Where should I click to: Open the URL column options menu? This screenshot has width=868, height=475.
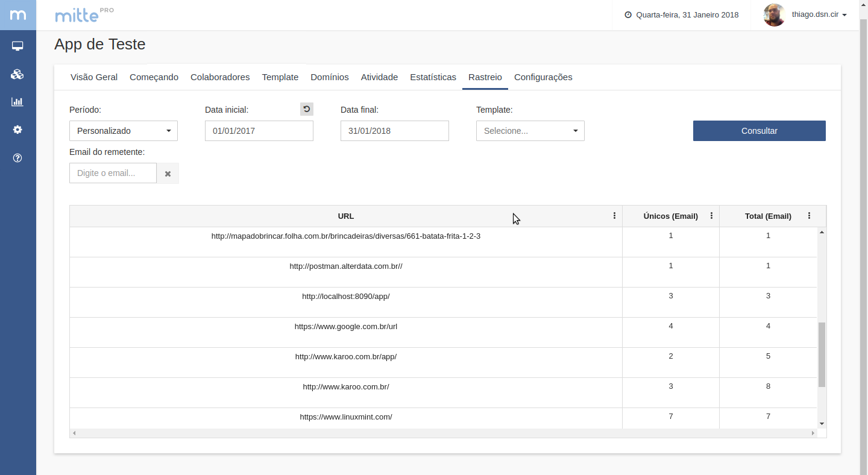point(614,216)
